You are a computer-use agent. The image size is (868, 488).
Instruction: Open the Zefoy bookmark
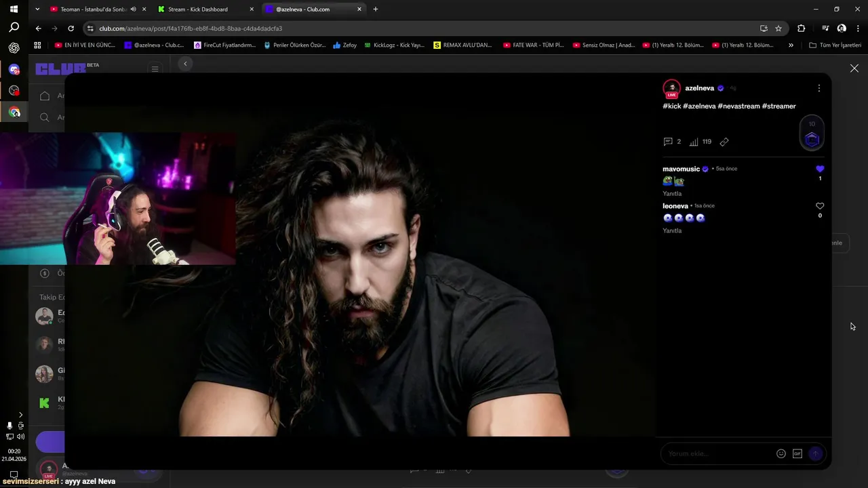344,45
